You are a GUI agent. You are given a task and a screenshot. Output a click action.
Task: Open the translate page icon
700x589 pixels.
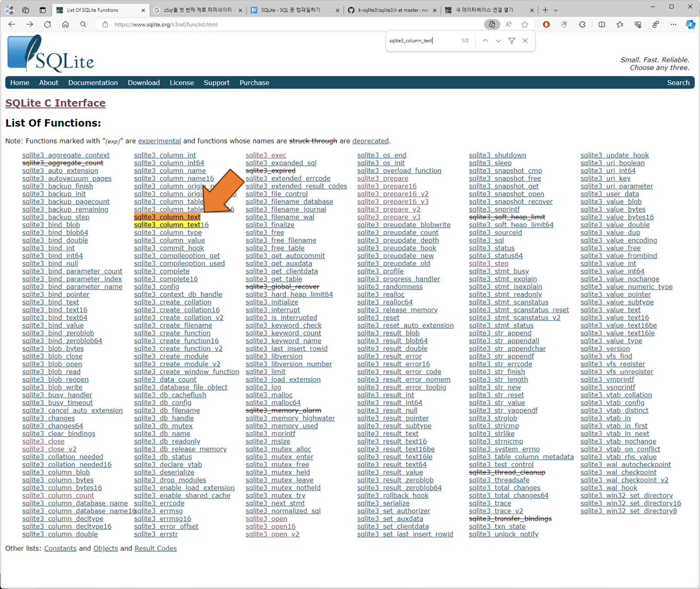click(491, 25)
